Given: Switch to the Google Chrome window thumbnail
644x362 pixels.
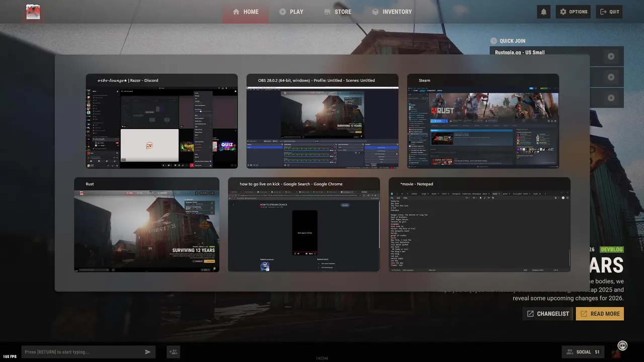Looking at the screenshot, I should click(304, 225).
